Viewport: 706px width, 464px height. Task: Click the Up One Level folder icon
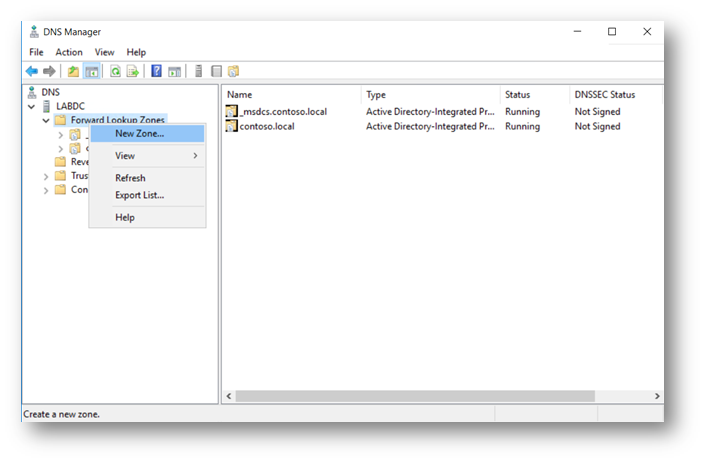coord(74,71)
